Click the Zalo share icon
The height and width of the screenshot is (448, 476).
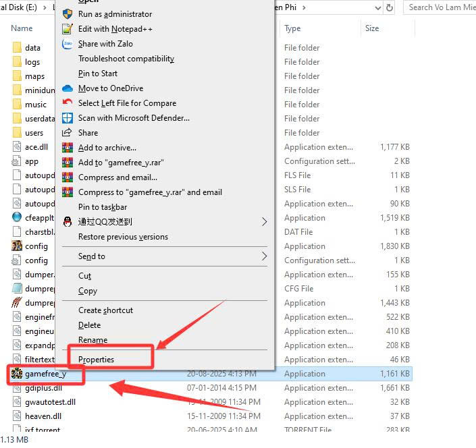point(67,44)
